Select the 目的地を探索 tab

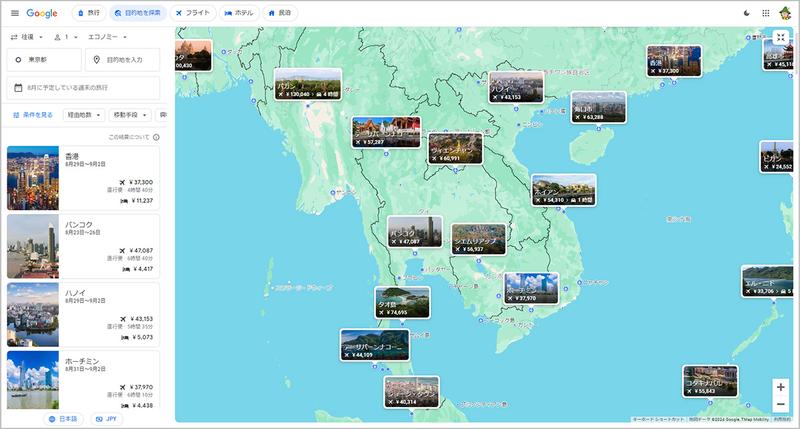[138, 13]
